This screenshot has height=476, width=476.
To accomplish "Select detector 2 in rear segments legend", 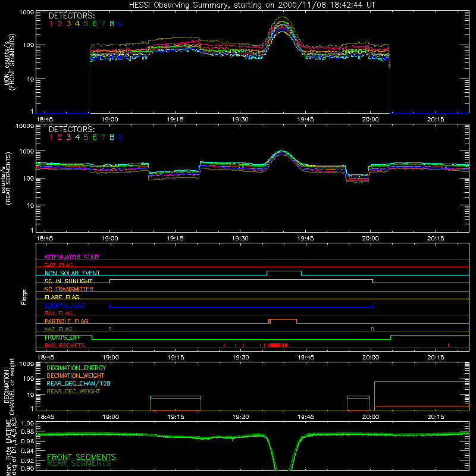I will click(x=60, y=137).
